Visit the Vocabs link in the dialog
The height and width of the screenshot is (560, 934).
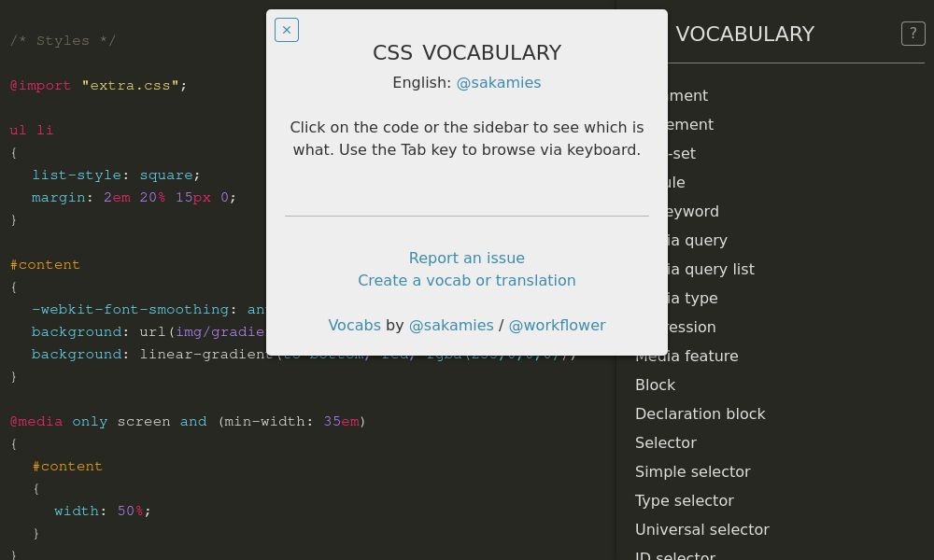354,325
